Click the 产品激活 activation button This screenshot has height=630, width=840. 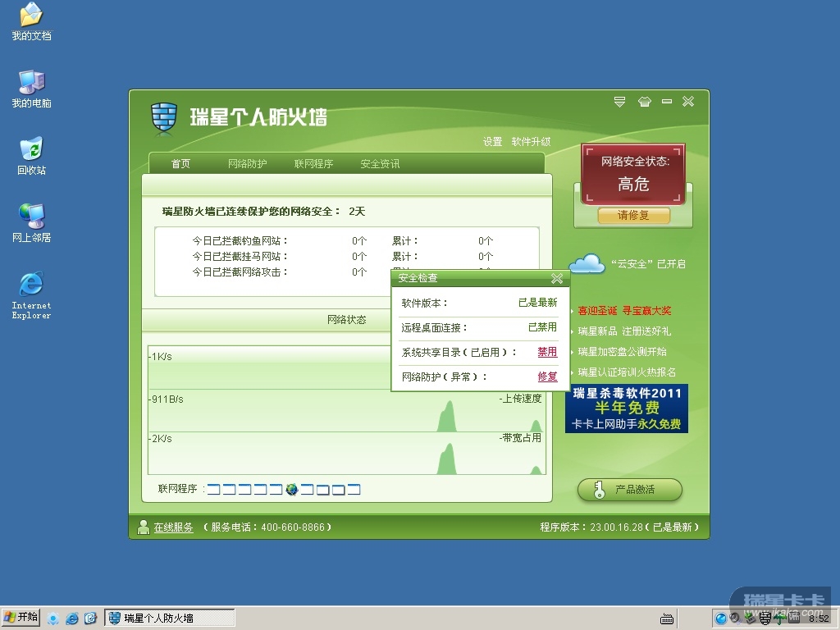630,490
